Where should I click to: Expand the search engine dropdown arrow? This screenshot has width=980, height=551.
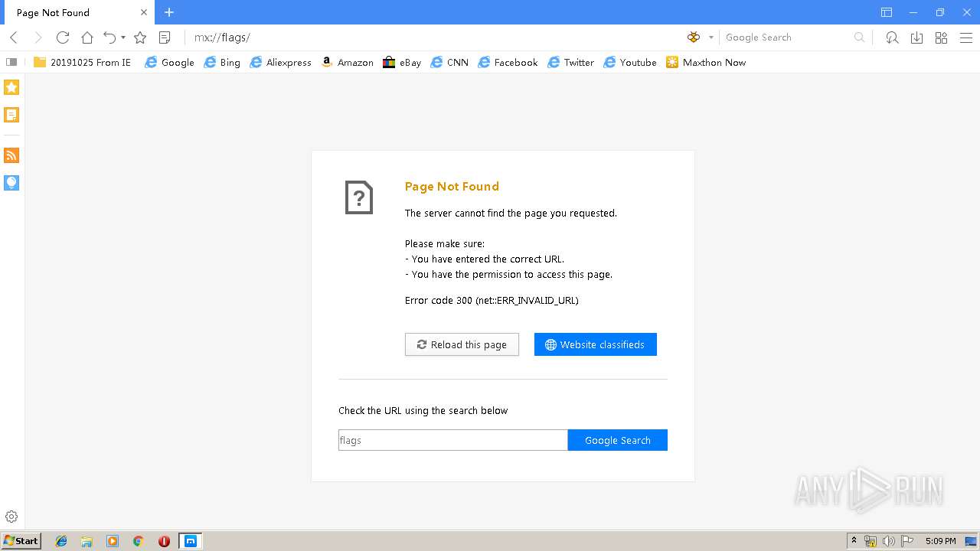(711, 37)
